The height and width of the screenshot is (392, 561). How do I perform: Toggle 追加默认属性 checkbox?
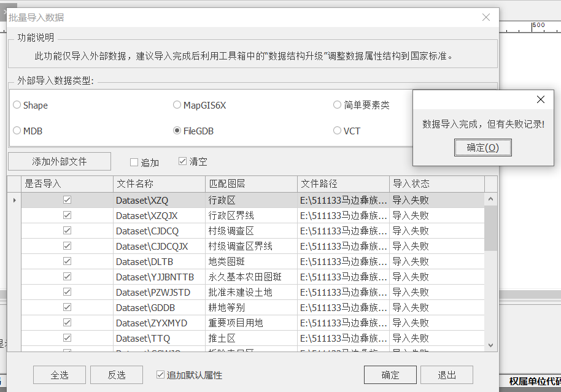160,375
